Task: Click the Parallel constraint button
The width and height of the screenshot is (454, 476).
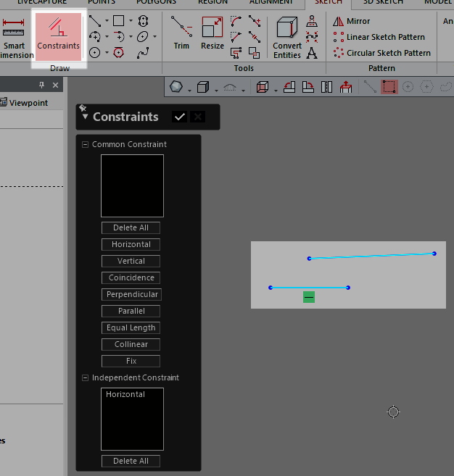Action: point(131,311)
